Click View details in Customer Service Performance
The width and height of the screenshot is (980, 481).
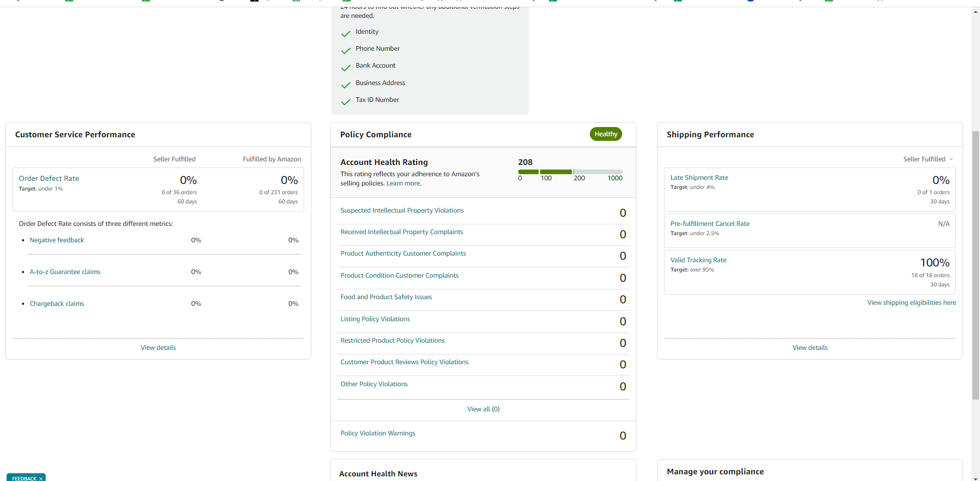tap(158, 348)
